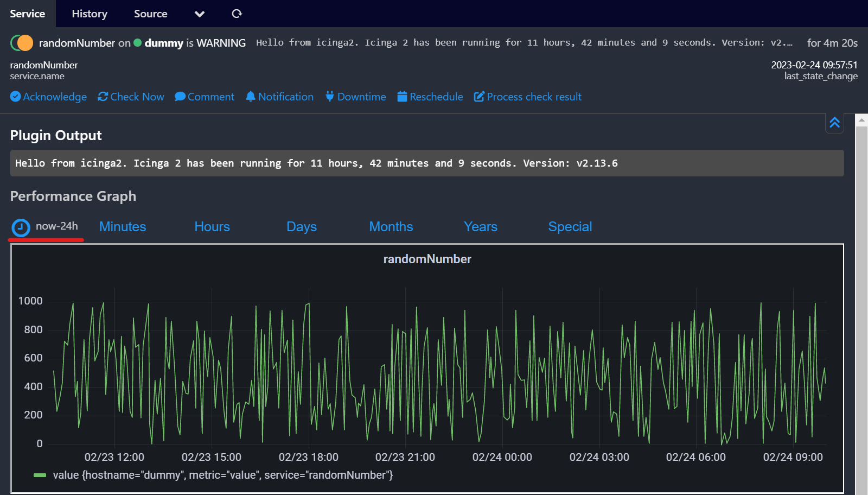The image size is (868, 495).
Task: Click the 1000 y-axis label
Action: pos(30,301)
